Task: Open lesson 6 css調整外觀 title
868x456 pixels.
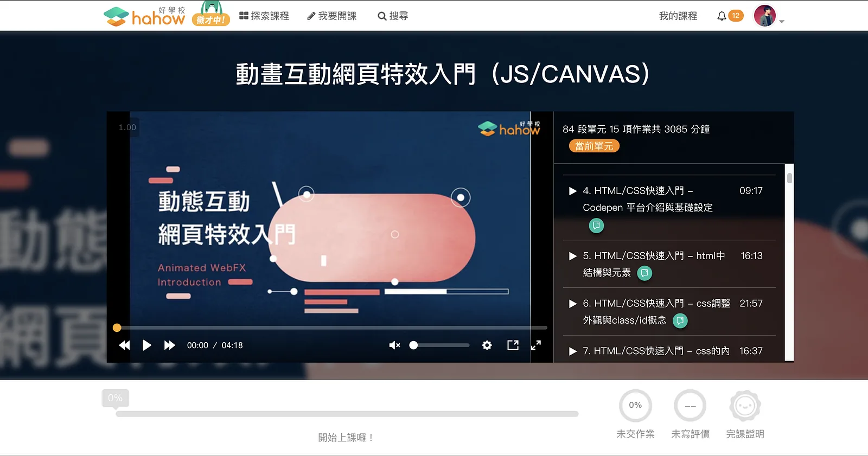Action: pyautogui.click(x=656, y=312)
